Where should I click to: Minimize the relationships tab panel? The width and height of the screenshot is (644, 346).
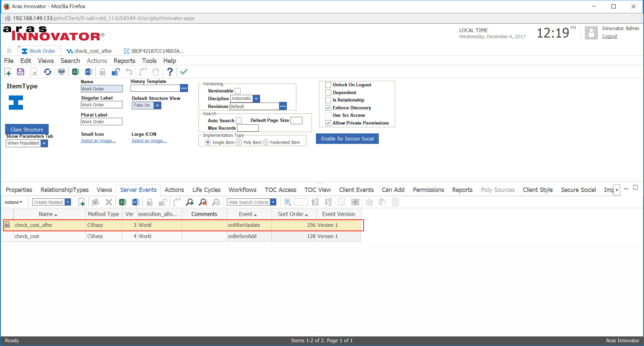coord(626,189)
